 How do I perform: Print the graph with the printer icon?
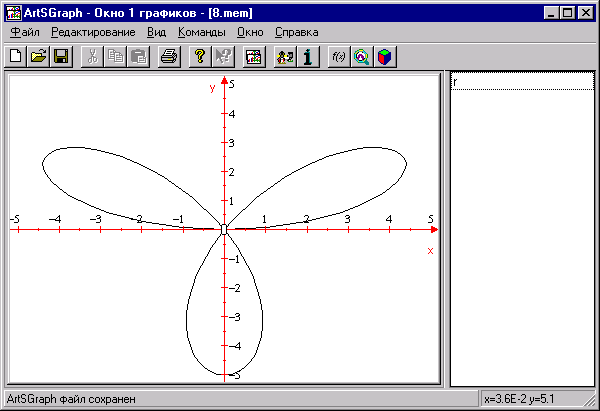[x=169, y=57]
